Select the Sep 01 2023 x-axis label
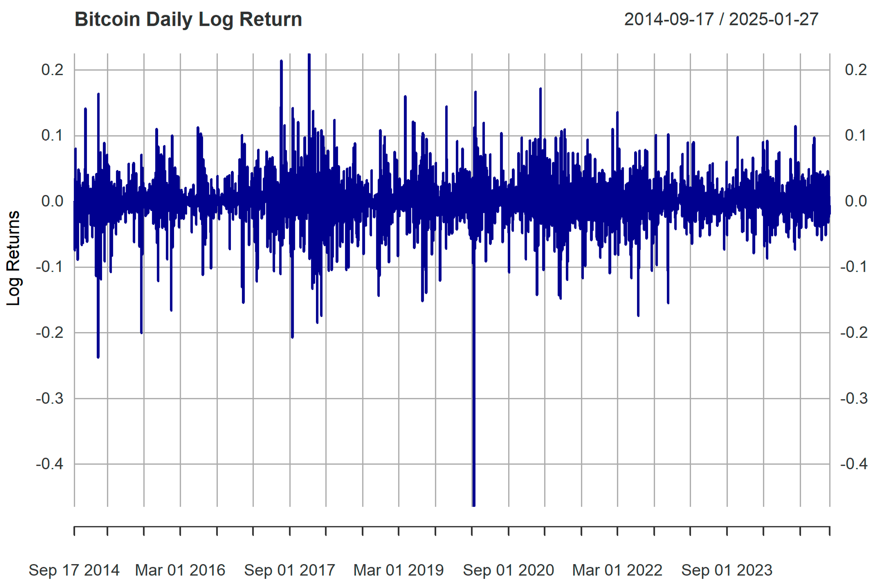The height and width of the screenshot is (588, 877). 727,570
